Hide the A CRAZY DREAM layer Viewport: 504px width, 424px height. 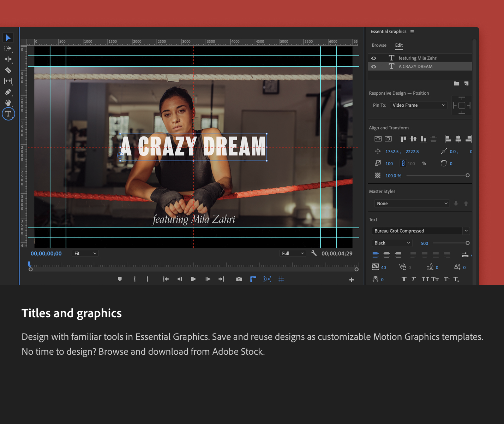374,66
